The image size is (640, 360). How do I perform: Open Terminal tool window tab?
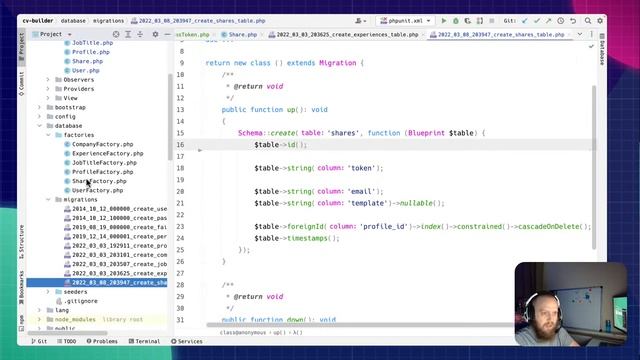point(144,341)
